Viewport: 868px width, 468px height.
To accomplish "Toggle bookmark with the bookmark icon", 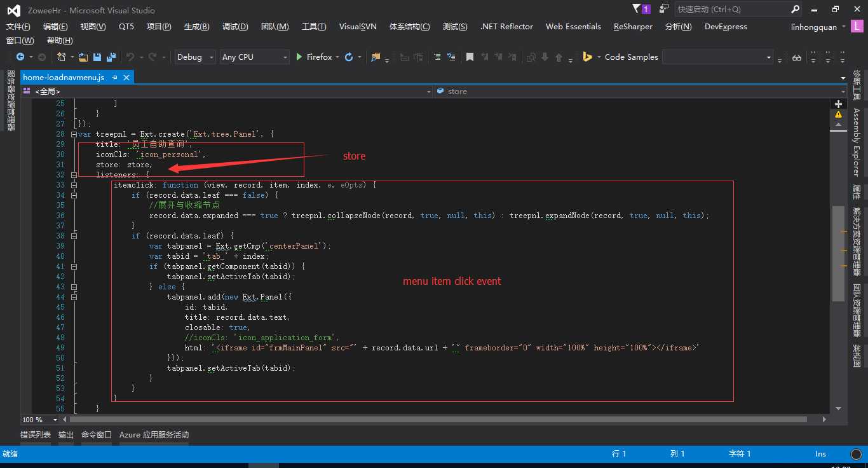I will (x=470, y=57).
